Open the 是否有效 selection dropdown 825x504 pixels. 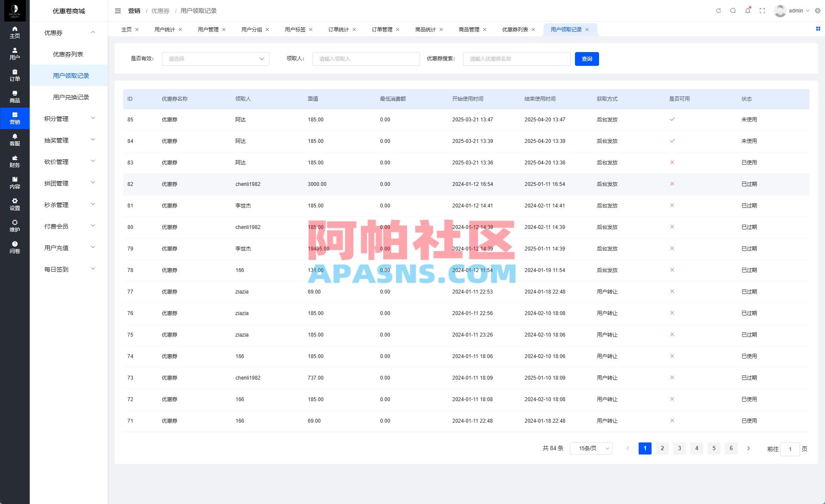(x=215, y=59)
